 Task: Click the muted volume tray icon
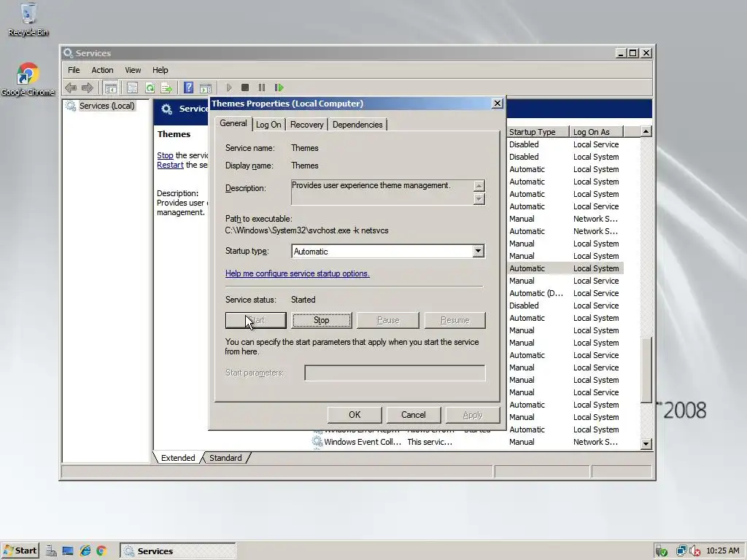695,551
